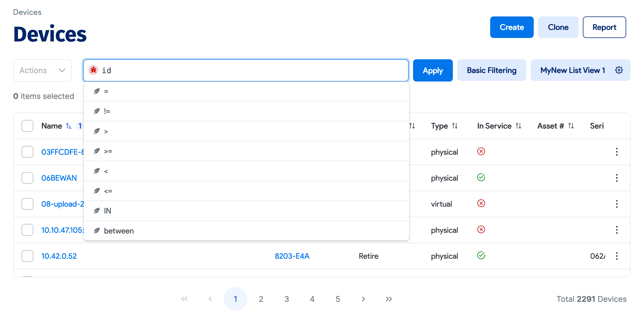Sort by Type column arrows
This screenshot has width=644, height=334.
coord(455,126)
